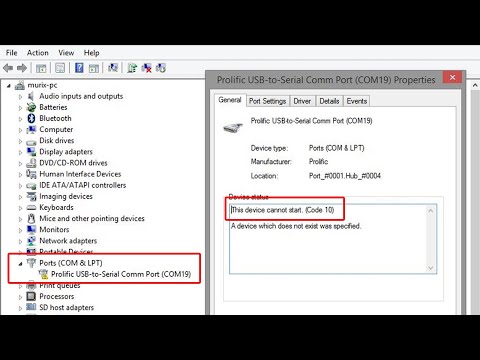
Task: Click the Bluetooth logo icon
Action: point(31,118)
